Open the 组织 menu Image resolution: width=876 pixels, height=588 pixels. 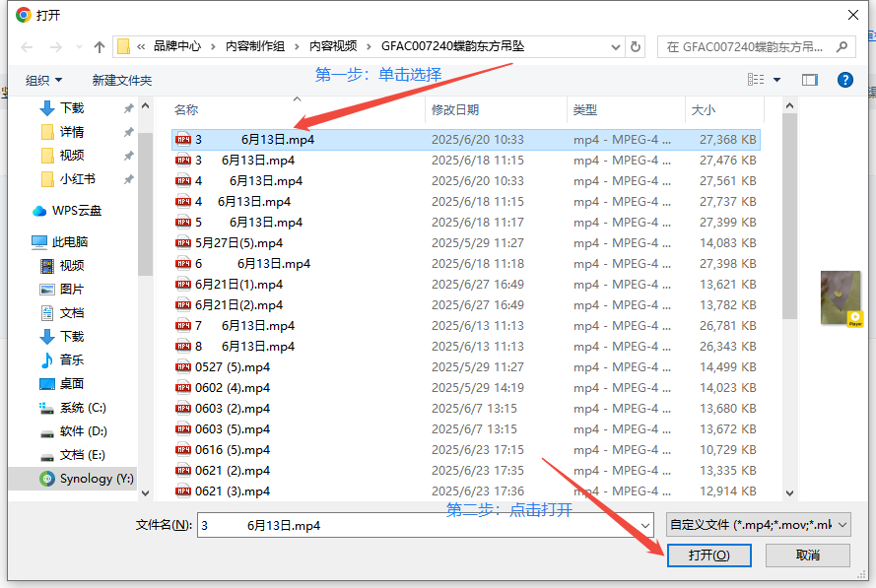(43, 80)
